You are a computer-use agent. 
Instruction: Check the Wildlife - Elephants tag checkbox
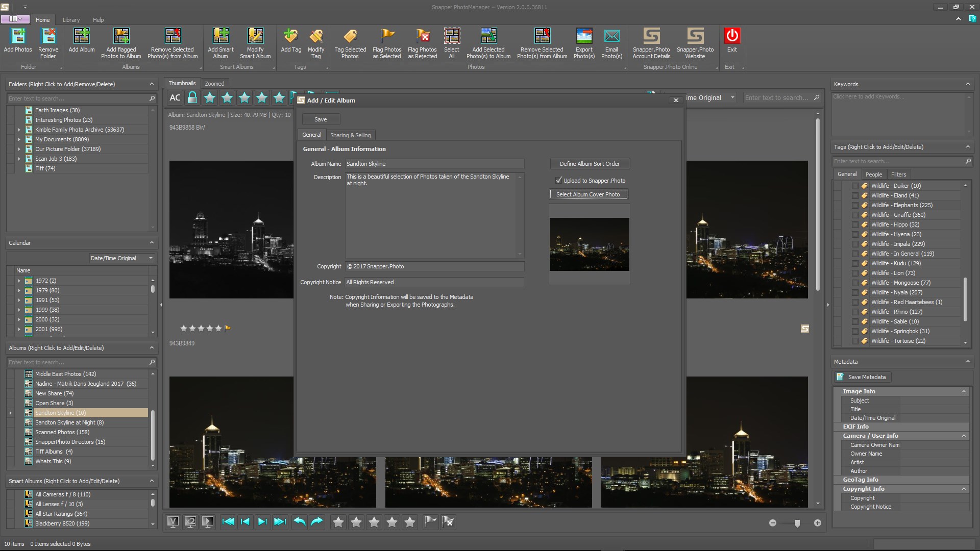(855, 206)
